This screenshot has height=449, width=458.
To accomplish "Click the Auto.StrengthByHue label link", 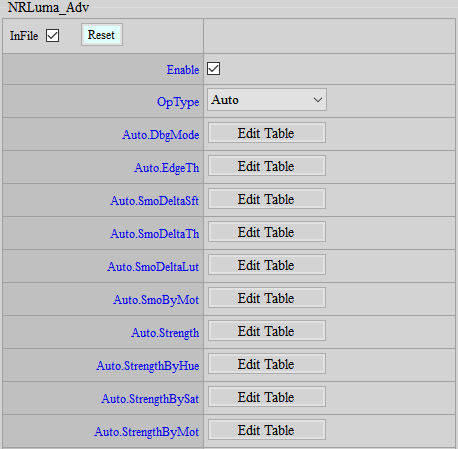I will 148,366.
